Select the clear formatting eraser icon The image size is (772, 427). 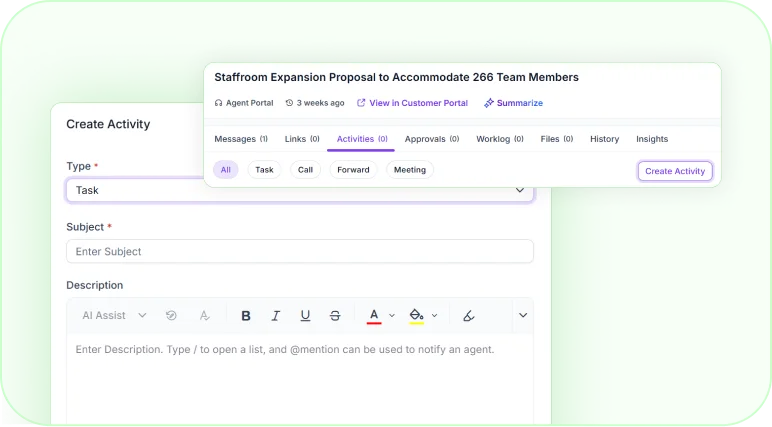pyautogui.click(x=469, y=316)
